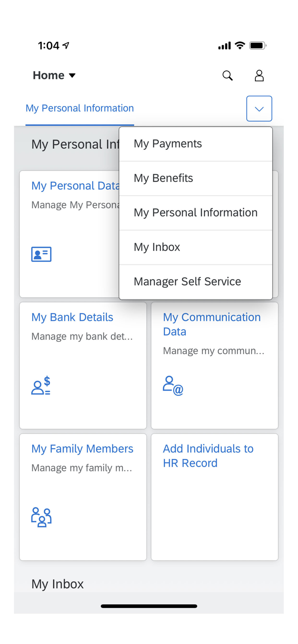The width and height of the screenshot is (298, 644).
Task: Tap the cellular signal bars icon
Action: (x=224, y=45)
